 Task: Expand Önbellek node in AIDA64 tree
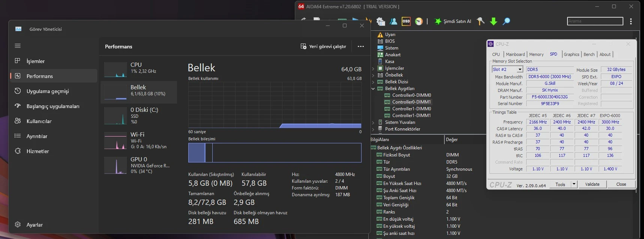(373, 75)
